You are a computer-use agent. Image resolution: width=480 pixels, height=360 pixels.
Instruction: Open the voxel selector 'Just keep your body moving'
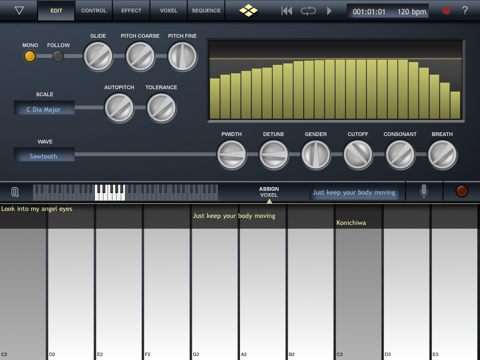(354, 193)
